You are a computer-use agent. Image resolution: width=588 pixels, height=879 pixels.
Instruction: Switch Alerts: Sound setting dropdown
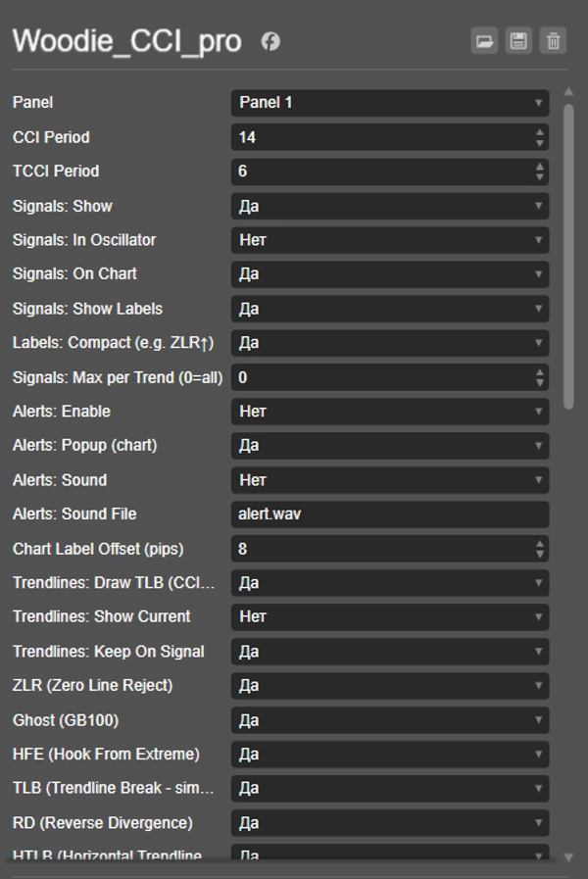point(389,479)
